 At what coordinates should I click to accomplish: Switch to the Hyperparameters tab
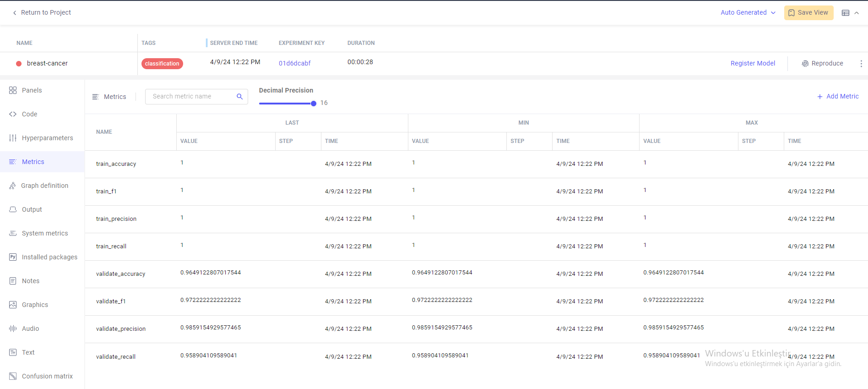42,138
